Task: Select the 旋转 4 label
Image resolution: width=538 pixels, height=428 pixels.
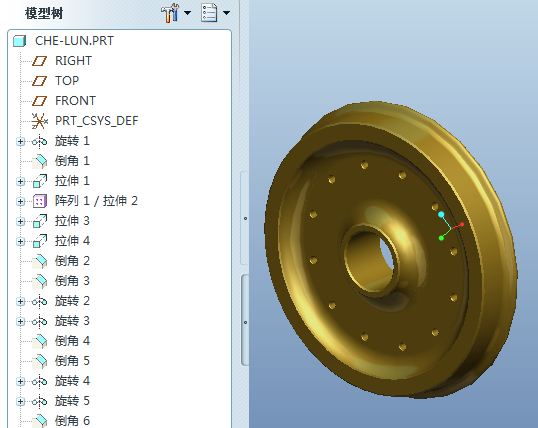Action: (x=72, y=381)
